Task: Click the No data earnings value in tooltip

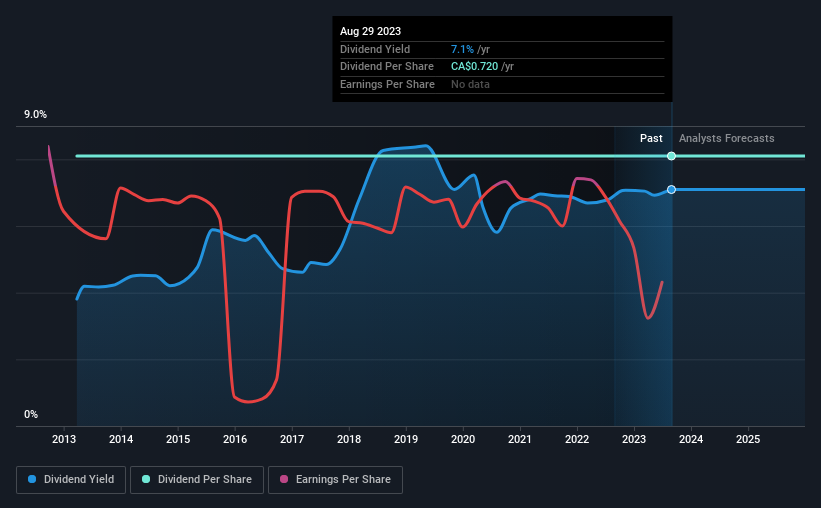Action: click(x=470, y=84)
